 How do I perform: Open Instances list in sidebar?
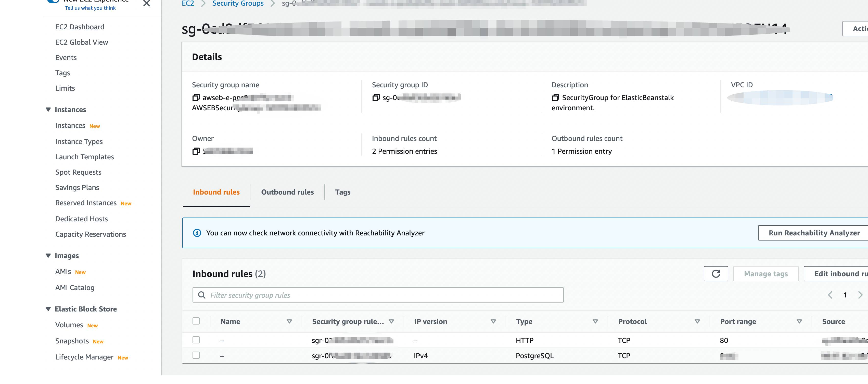70,126
